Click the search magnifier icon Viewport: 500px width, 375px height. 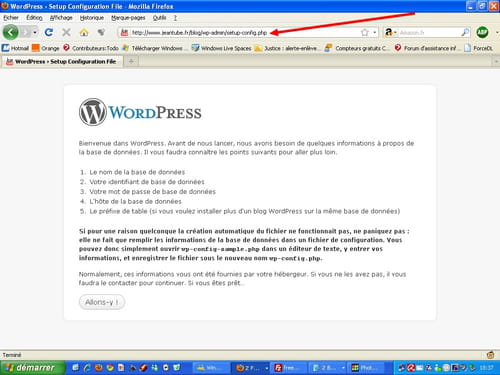tap(465, 32)
